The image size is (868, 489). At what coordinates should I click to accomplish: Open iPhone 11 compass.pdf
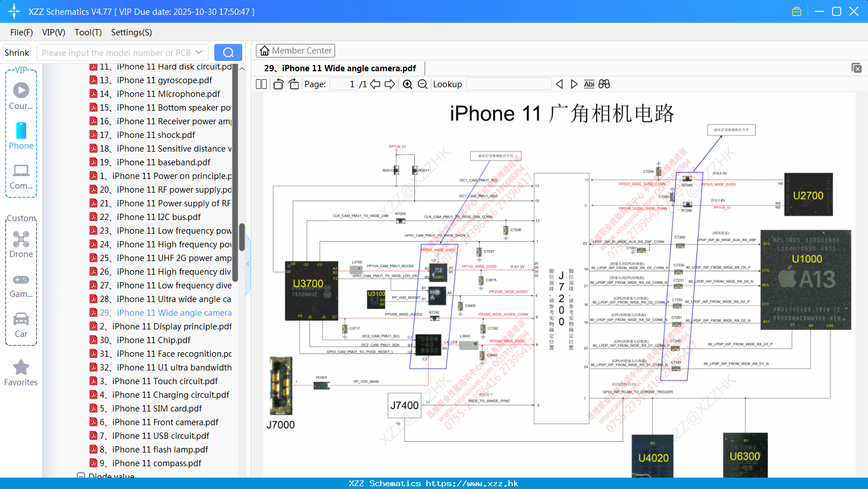click(x=145, y=463)
